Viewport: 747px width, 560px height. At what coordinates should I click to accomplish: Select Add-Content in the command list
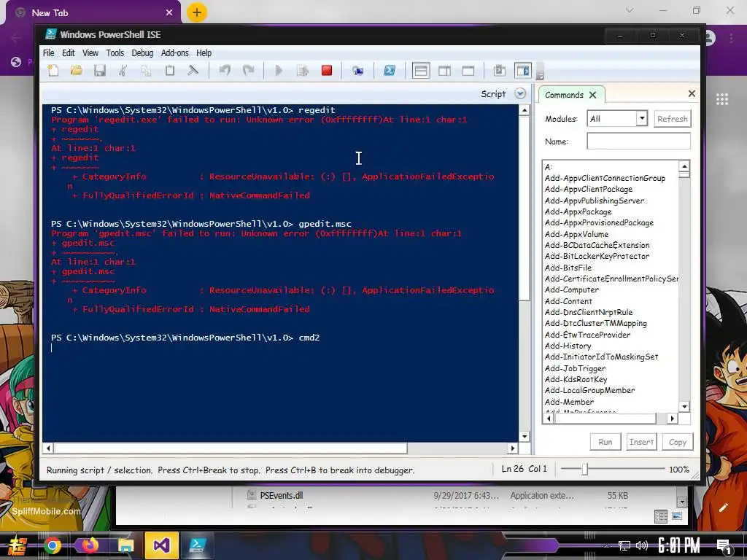568,301
